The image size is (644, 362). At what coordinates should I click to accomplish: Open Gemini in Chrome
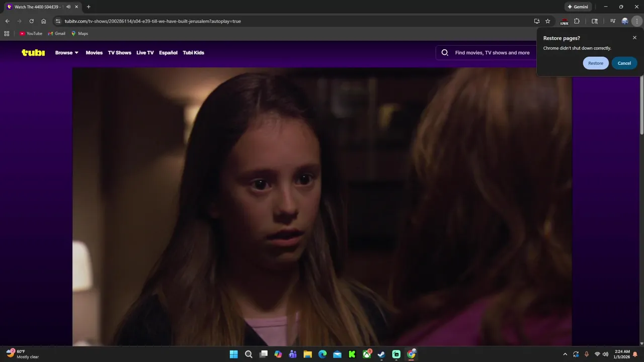coord(578,7)
